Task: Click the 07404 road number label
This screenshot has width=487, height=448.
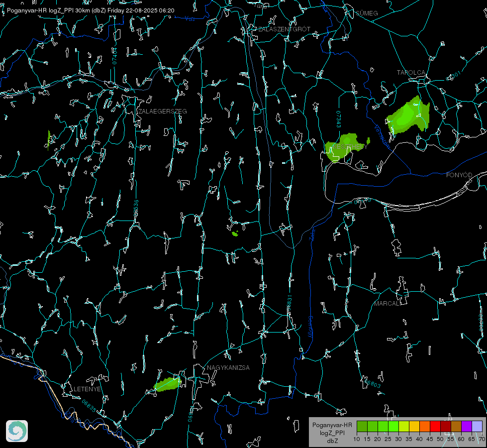Action: tap(114, 56)
